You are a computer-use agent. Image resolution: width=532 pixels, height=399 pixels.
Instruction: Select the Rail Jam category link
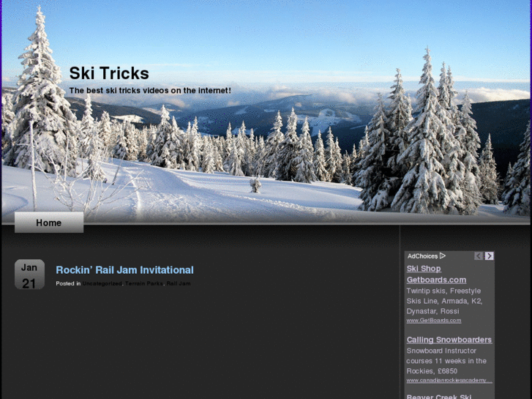[179, 283]
